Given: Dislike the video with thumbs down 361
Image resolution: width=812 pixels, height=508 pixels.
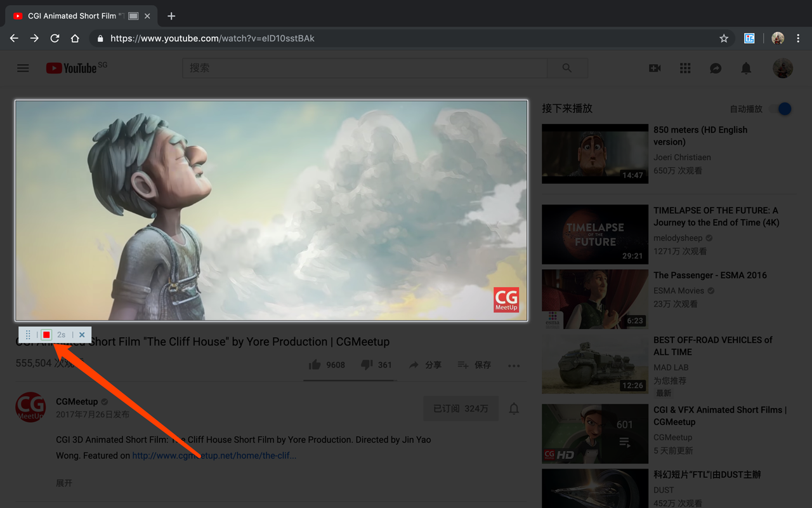Looking at the screenshot, I should tap(376, 365).
